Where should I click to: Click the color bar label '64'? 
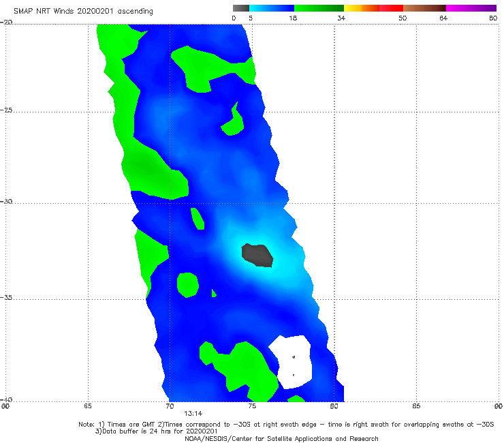(443, 18)
